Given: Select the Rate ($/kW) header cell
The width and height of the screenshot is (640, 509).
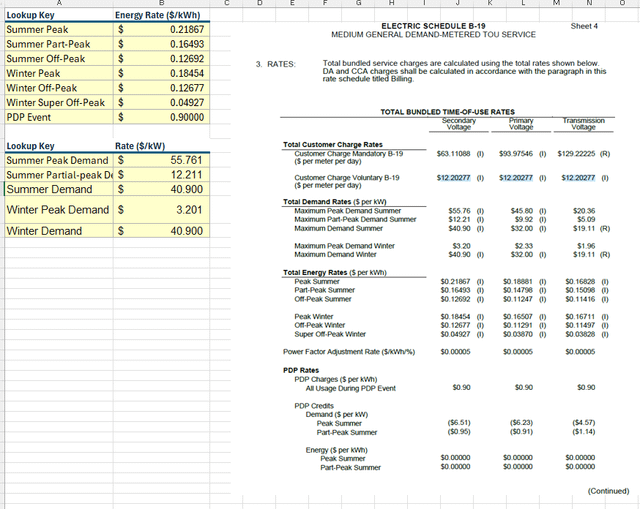Looking at the screenshot, I should pyautogui.click(x=162, y=146).
